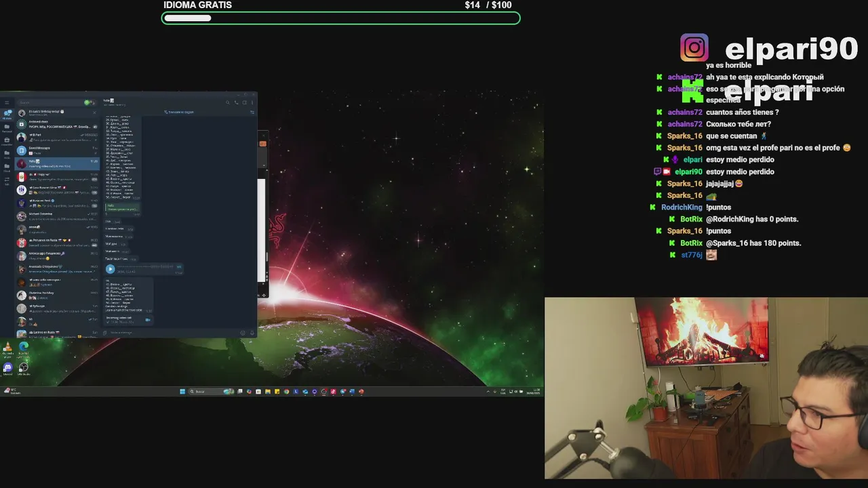868x488 pixels.
Task: Open translation settings icon beside Translate bar
Action: 252,112
